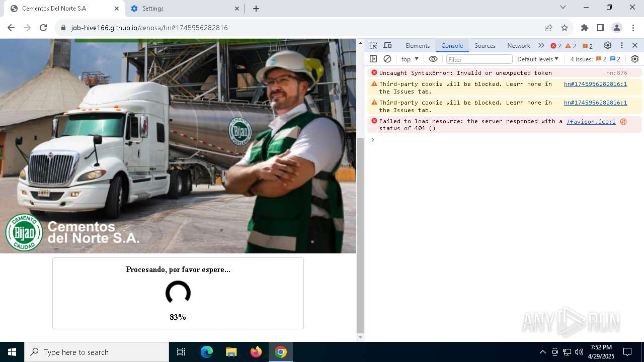Open a new browser tab

click(x=256, y=9)
